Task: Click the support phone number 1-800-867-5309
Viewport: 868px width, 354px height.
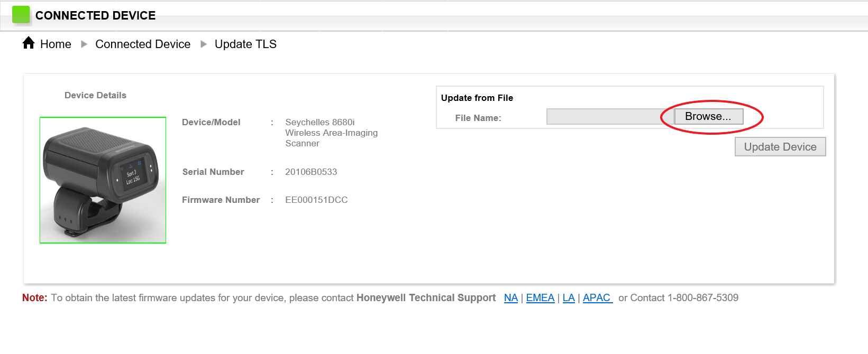Action: (x=703, y=298)
